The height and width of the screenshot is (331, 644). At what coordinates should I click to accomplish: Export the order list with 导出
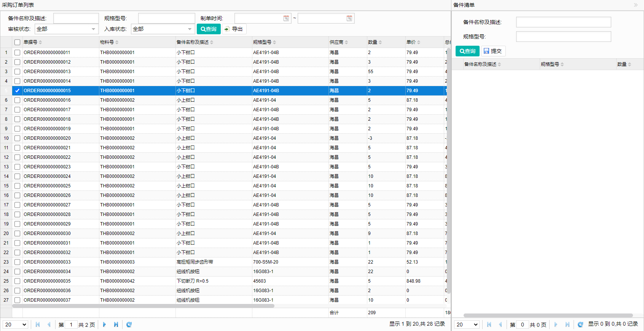click(x=234, y=29)
